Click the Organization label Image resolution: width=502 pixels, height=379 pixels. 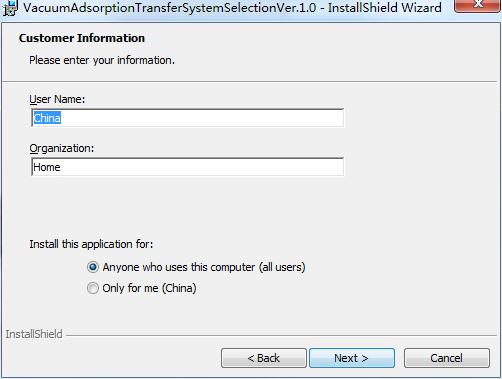tap(62, 148)
